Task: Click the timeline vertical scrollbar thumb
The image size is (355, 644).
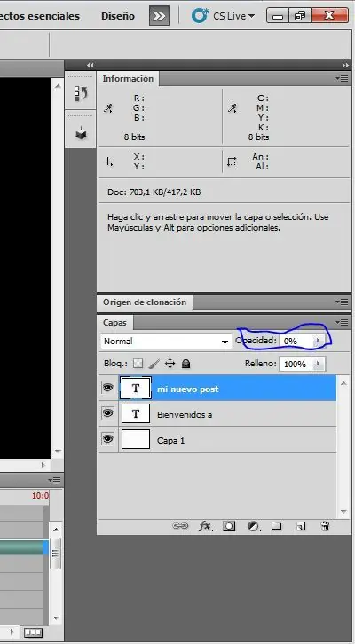Action: 55,554
